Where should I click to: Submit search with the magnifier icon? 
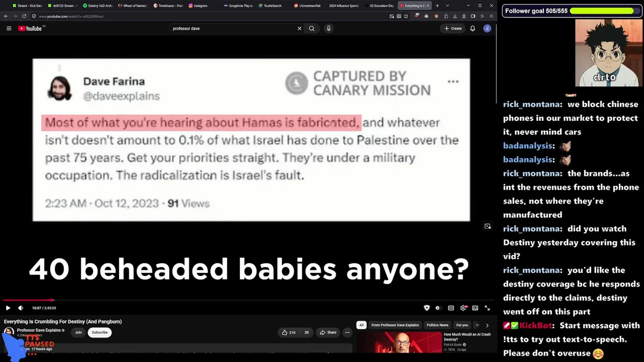click(x=311, y=29)
